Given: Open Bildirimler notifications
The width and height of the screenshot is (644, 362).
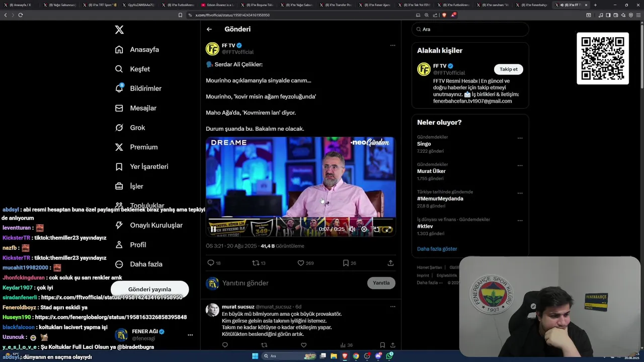Looking at the screenshot, I should [x=138, y=88].
